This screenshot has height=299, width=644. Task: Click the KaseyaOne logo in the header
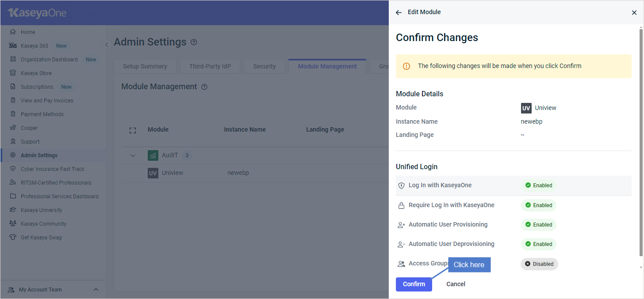coord(37,13)
